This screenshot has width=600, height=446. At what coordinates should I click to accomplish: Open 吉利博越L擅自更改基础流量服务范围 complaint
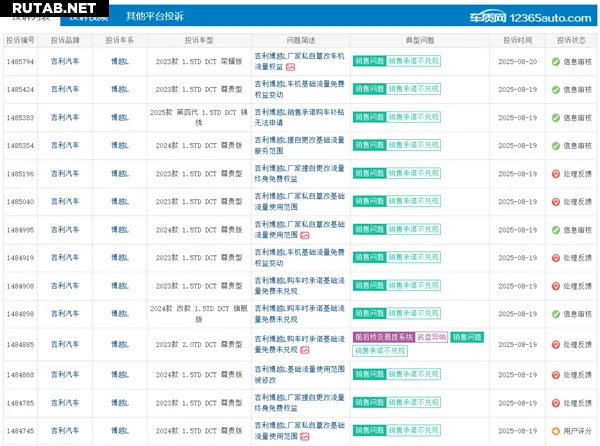(300, 145)
